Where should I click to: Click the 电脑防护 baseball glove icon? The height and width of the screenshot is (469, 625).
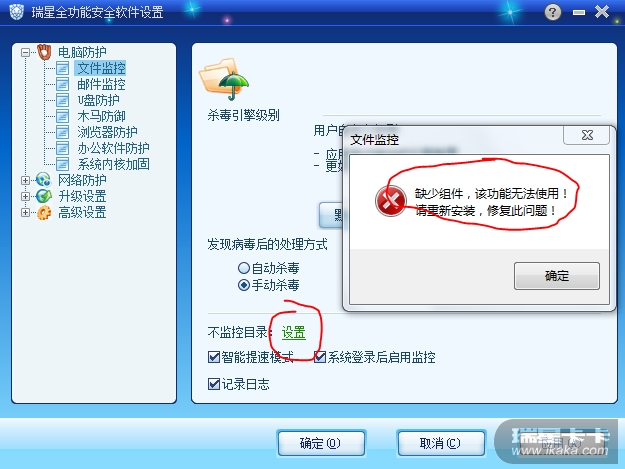[44, 52]
